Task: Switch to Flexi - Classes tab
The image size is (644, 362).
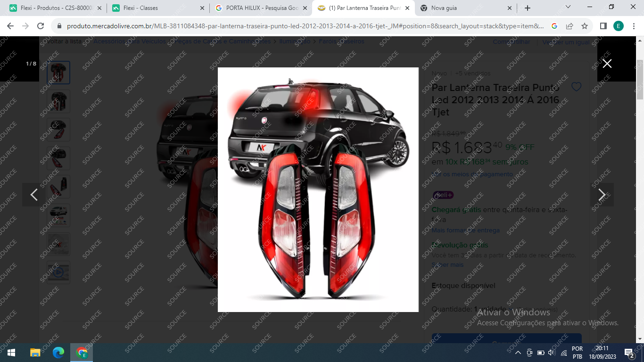Action: point(155,8)
